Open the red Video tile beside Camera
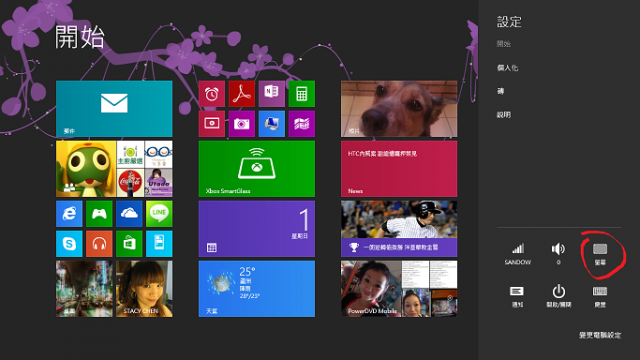This screenshot has height=360, width=640. click(211, 124)
